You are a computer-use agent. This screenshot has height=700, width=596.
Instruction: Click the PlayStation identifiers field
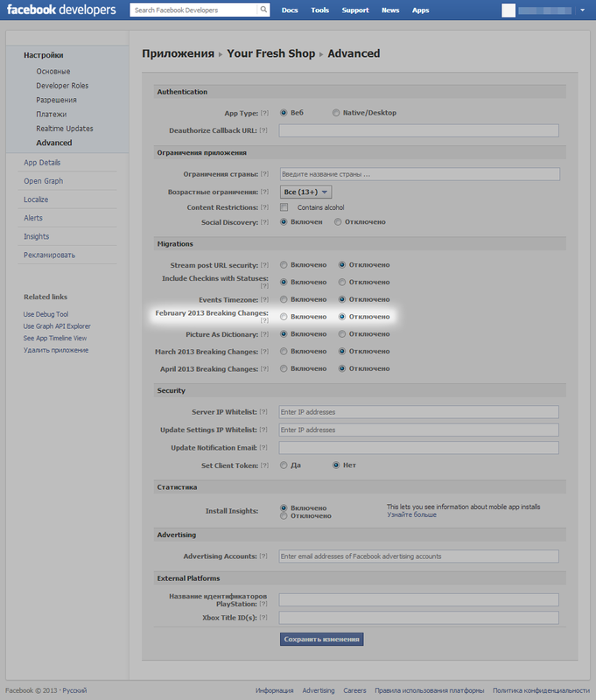(418, 599)
